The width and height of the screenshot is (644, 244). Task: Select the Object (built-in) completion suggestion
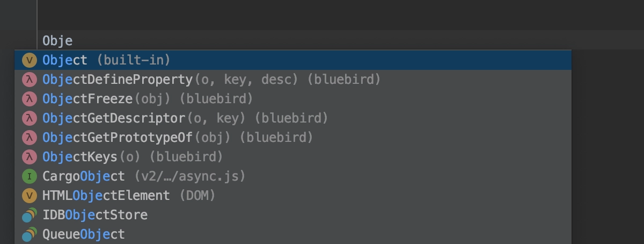[293, 60]
